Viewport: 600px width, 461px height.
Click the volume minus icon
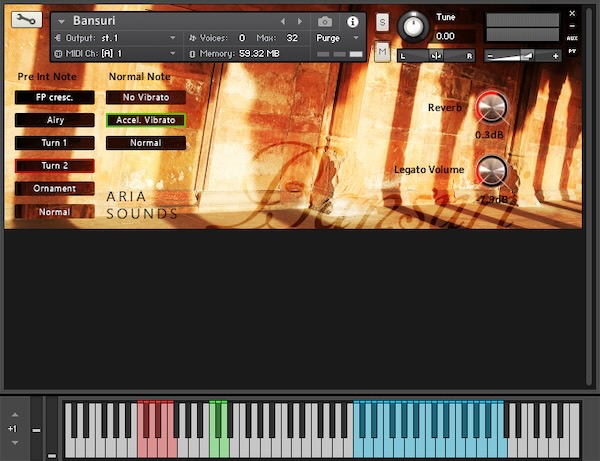point(490,57)
